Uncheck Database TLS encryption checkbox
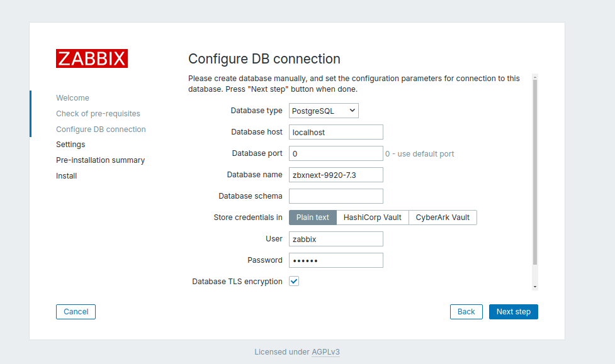 pos(294,281)
